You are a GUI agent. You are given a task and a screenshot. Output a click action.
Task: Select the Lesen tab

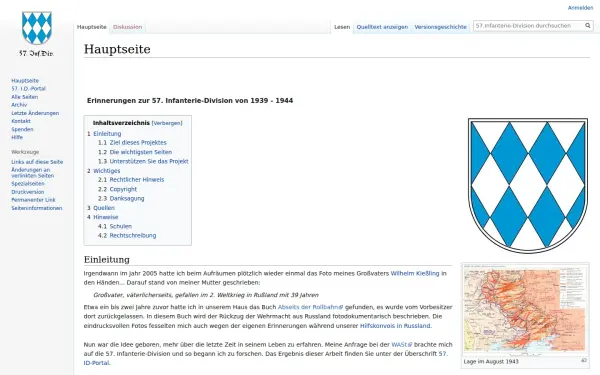(342, 27)
